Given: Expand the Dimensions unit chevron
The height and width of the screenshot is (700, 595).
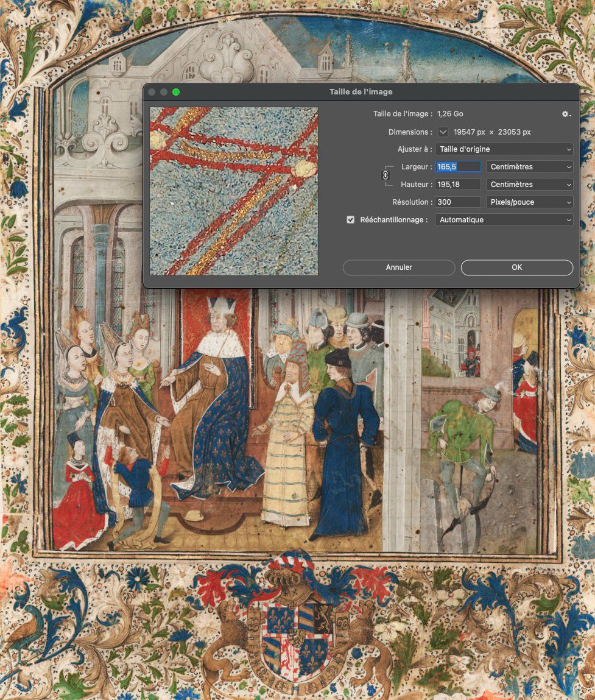Looking at the screenshot, I should point(443,132).
